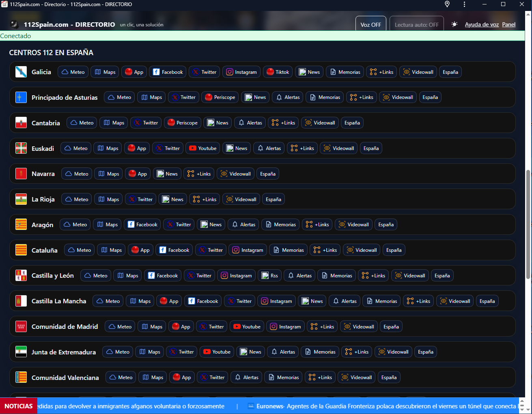
Task: Open Cantabria Periscope link
Action: tap(182, 123)
